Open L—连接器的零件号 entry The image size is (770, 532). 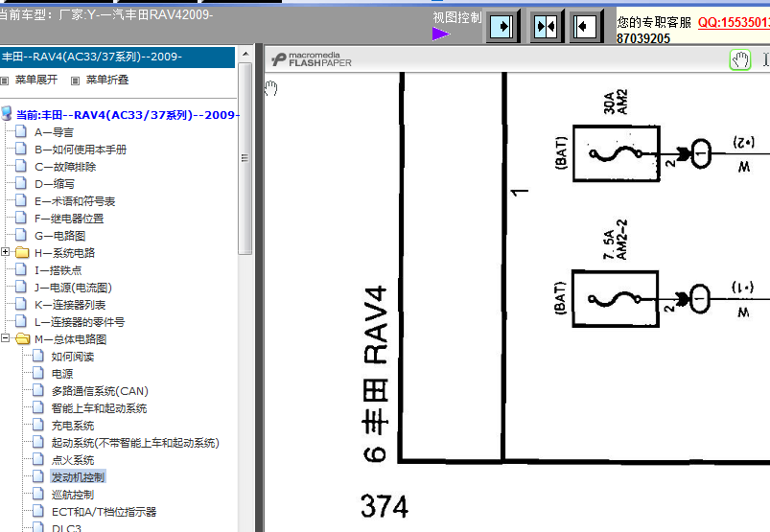[80, 322]
